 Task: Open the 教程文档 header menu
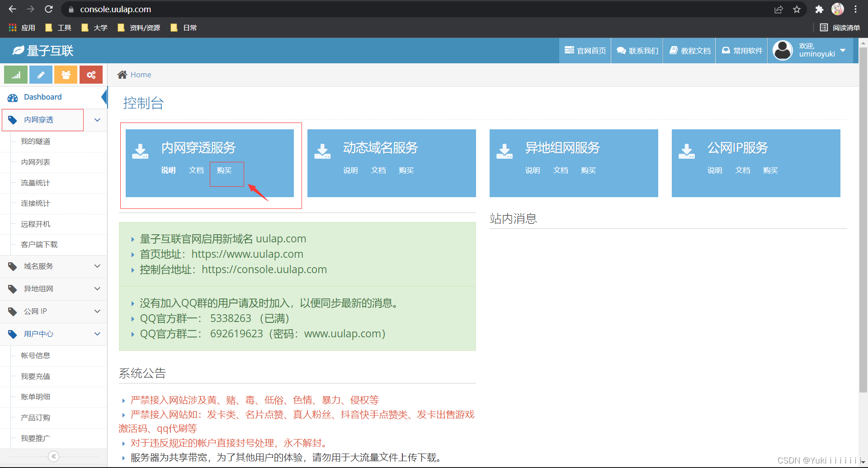coord(689,51)
